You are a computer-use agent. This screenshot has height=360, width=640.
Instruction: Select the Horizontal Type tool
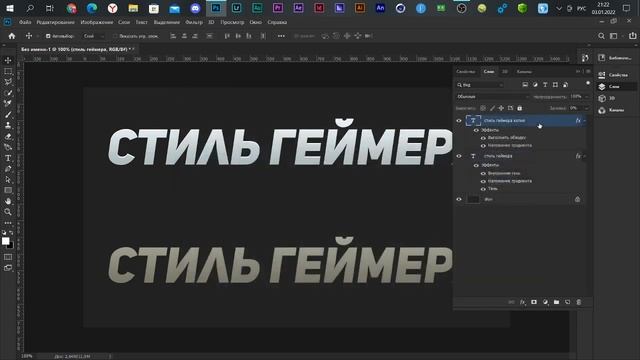click(8, 158)
